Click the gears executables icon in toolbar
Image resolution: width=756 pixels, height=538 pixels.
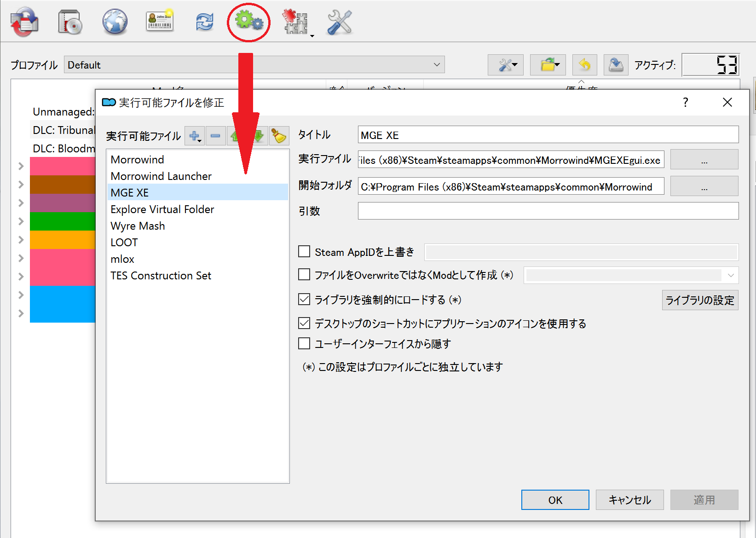coord(248,22)
